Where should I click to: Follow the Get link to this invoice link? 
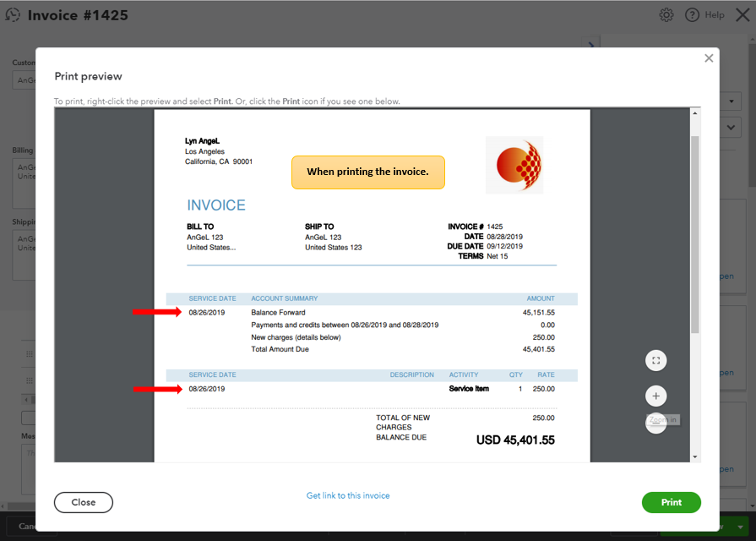348,495
